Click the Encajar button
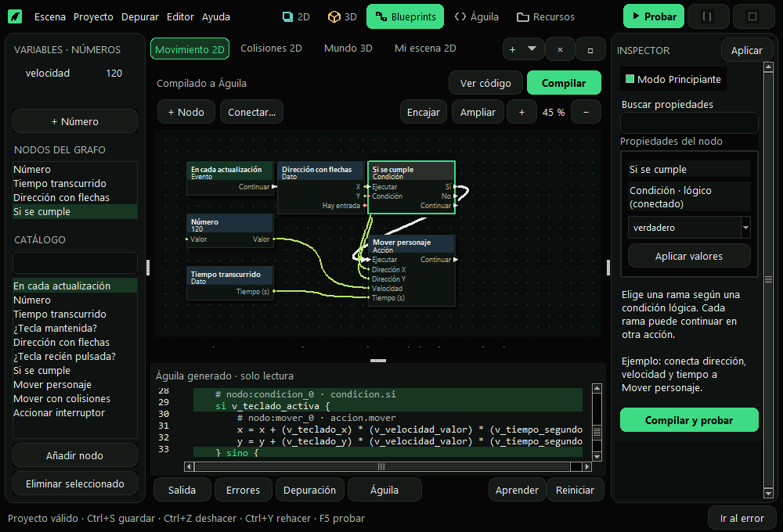The width and height of the screenshot is (783, 532). (x=424, y=112)
